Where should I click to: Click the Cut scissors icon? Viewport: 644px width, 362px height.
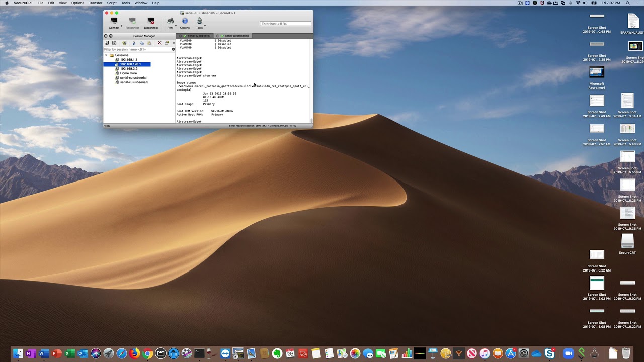[x=134, y=43]
